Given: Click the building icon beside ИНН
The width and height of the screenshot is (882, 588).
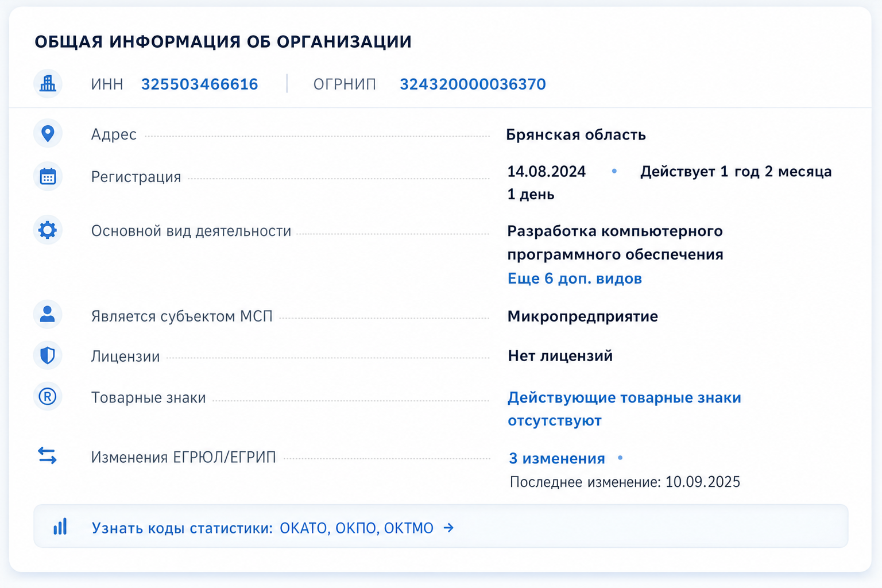Looking at the screenshot, I should coord(48,84).
